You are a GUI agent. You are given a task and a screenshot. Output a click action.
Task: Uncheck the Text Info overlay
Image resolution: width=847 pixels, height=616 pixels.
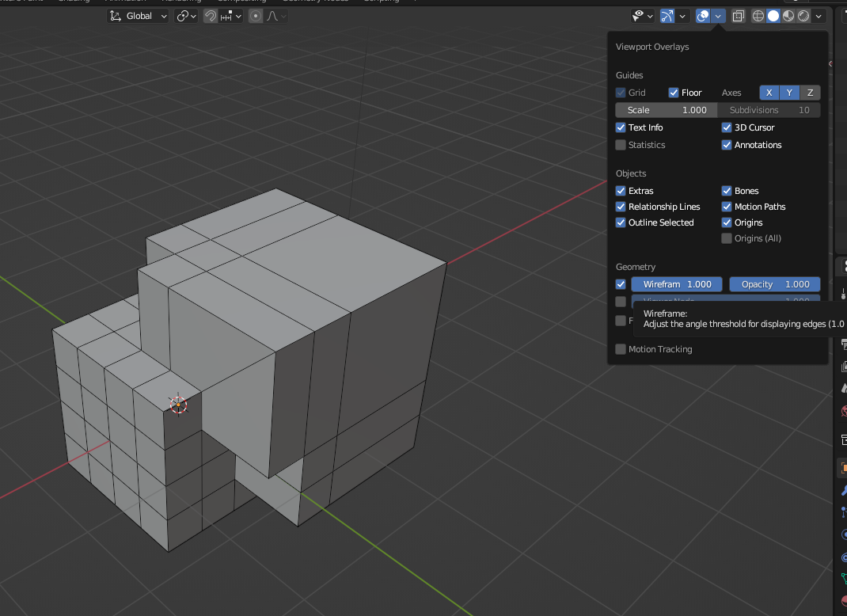point(621,127)
